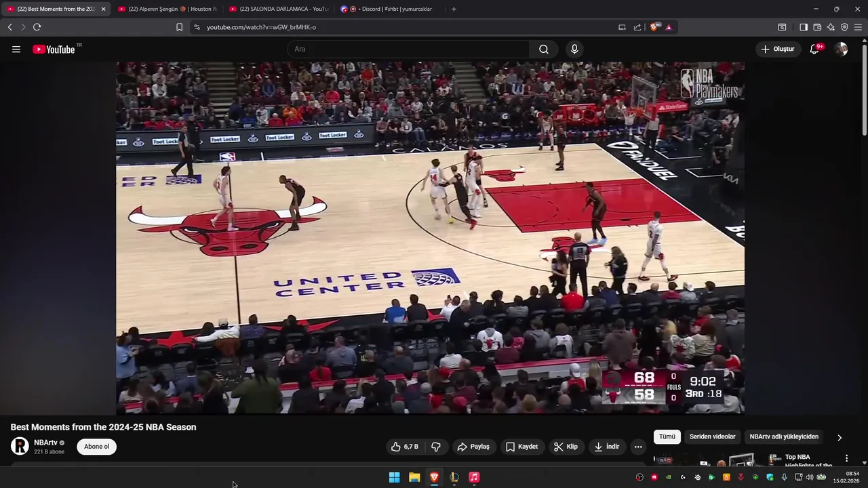868x488 pixels.
Task: Open the Apple Music taskbar icon
Action: [x=474, y=477]
